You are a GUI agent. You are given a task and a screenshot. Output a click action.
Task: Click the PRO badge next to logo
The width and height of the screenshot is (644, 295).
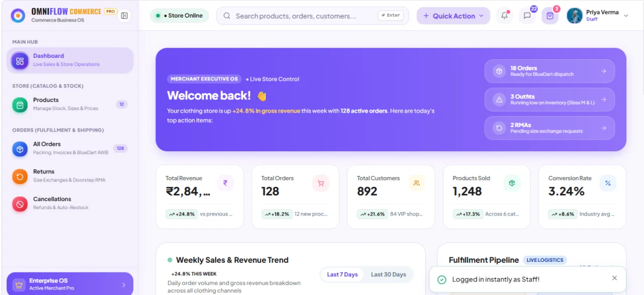click(111, 11)
